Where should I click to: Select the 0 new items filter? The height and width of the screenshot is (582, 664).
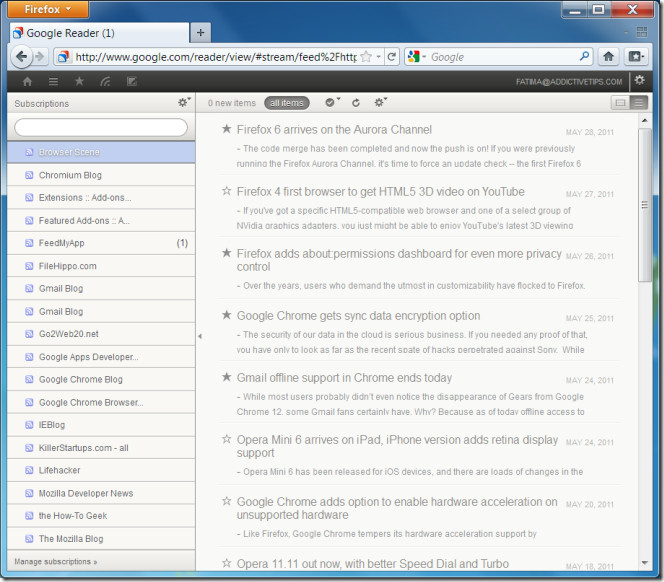[x=232, y=103]
